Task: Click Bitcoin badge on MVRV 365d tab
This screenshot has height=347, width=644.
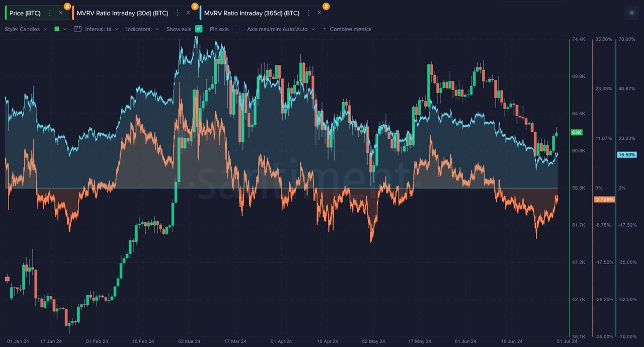Action: tap(326, 6)
